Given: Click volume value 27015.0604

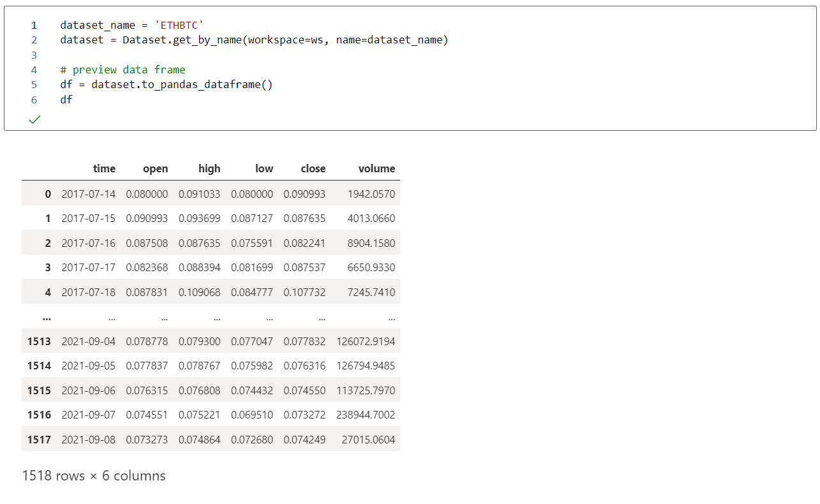Looking at the screenshot, I should point(368,439).
